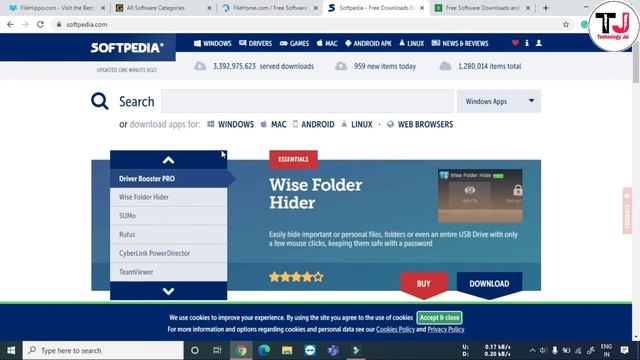This screenshot has width=640, height=360.
Task: Choose Linux under download apps for
Action: point(357,124)
